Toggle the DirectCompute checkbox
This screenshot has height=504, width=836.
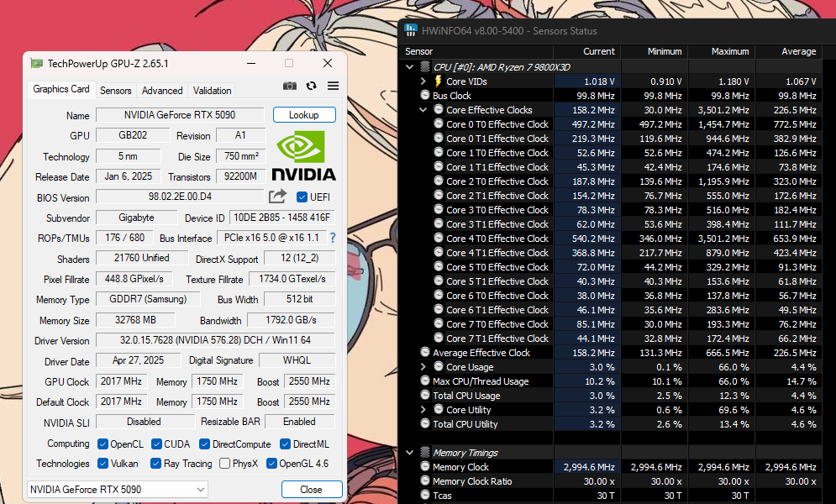coord(204,444)
